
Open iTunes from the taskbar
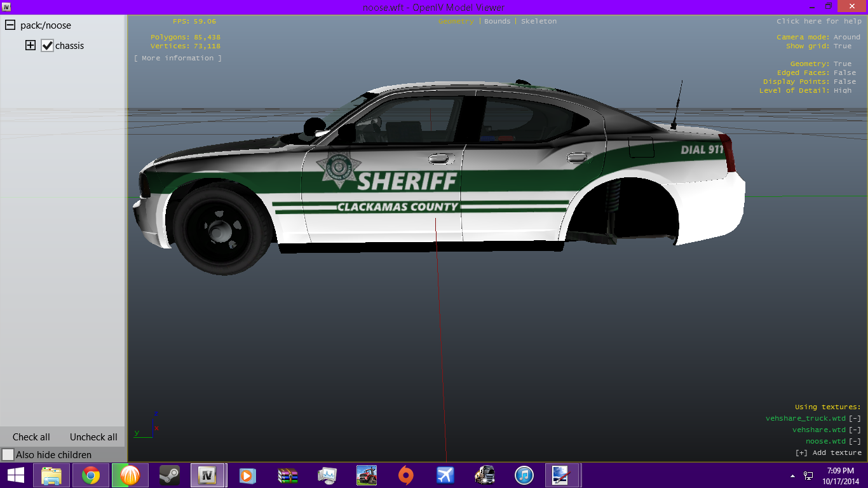[x=524, y=475]
